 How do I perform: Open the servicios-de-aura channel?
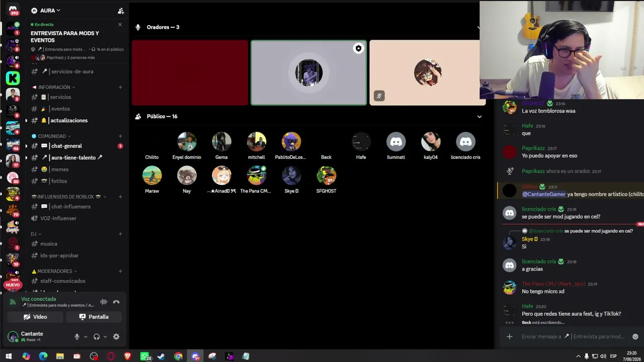75,71
